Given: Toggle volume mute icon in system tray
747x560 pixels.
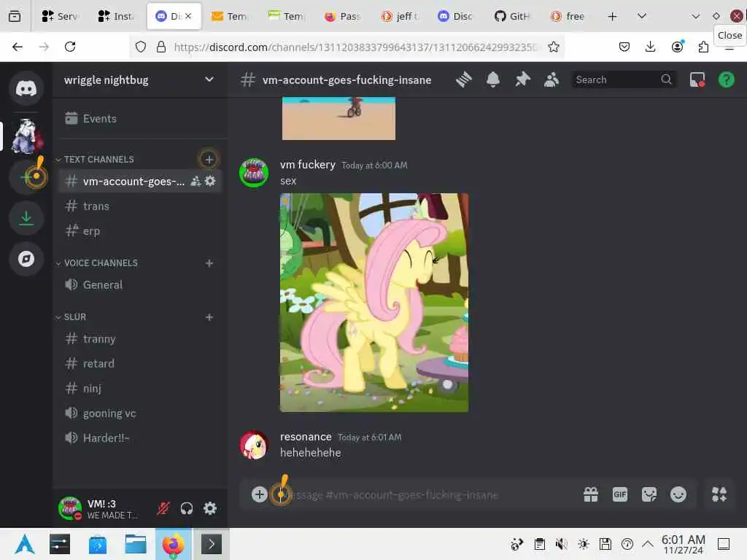Looking at the screenshot, I should [x=561, y=544].
